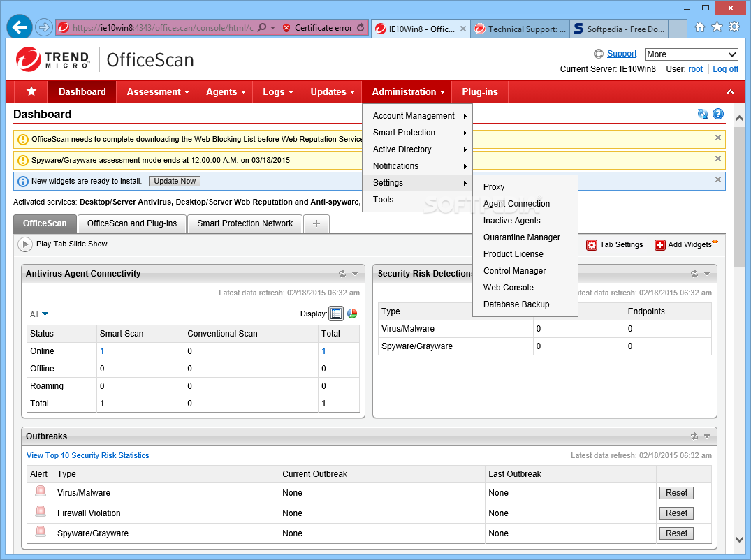Image resolution: width=751 pixels, height=560 pixels.
Task: Open Security Risk Detections widget options arrow
Action: (707, 274)
